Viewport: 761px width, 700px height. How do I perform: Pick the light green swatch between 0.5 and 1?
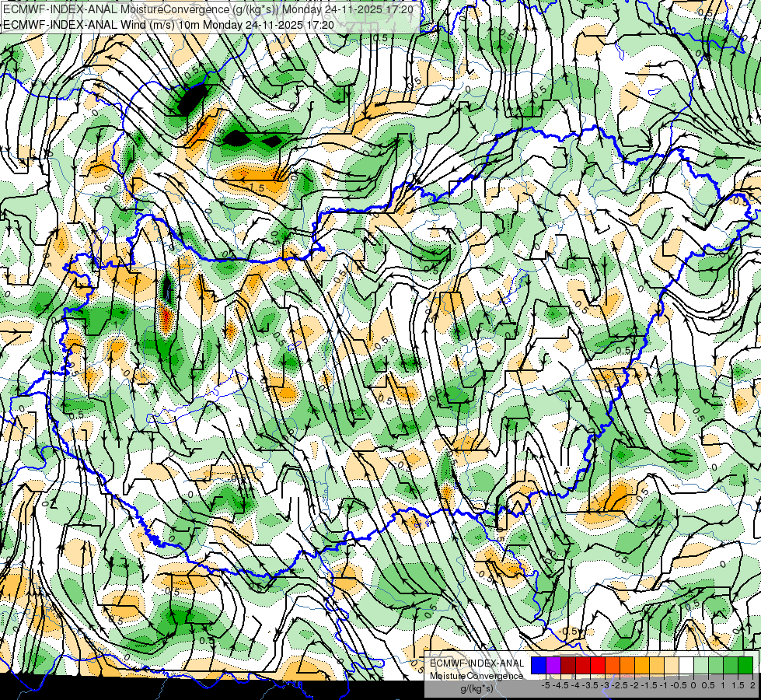[715, 666]
